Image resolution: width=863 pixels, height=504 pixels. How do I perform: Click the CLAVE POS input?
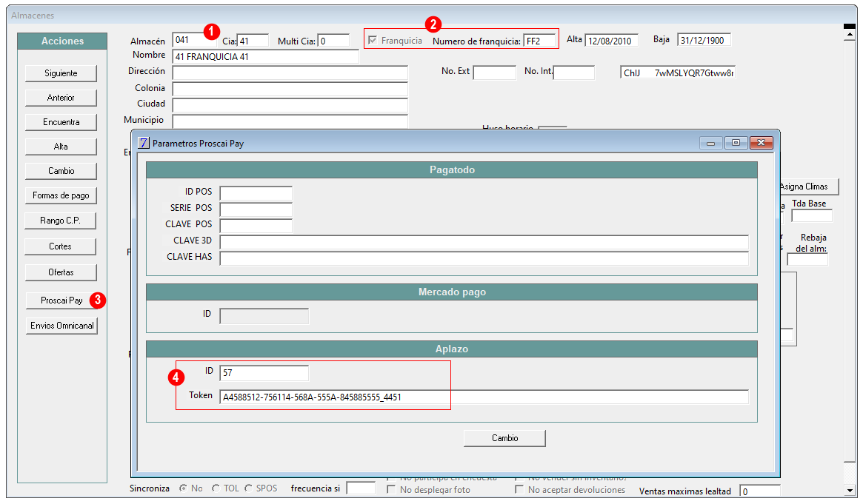click(256, 225)
